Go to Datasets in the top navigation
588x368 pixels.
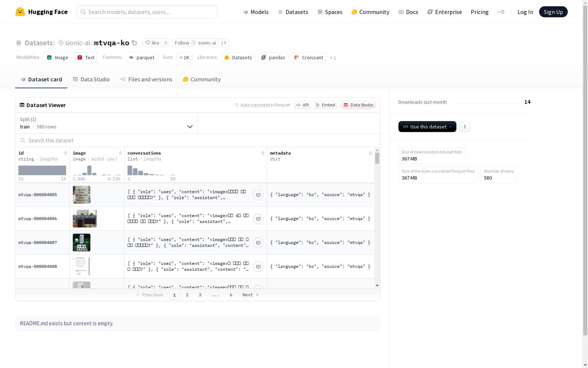(293, 12)
